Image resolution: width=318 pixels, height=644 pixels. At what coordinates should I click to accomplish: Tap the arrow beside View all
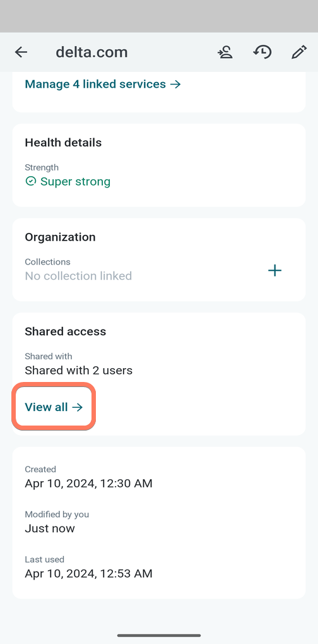[x=77, y=407]
